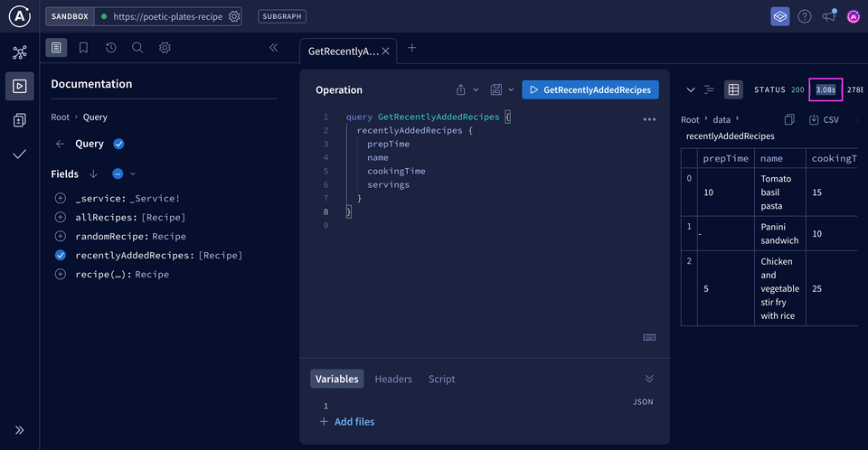868x450 pixels.
Task: Show keyboard shortcuts icon in editor
Action: [x=649, y=337]
